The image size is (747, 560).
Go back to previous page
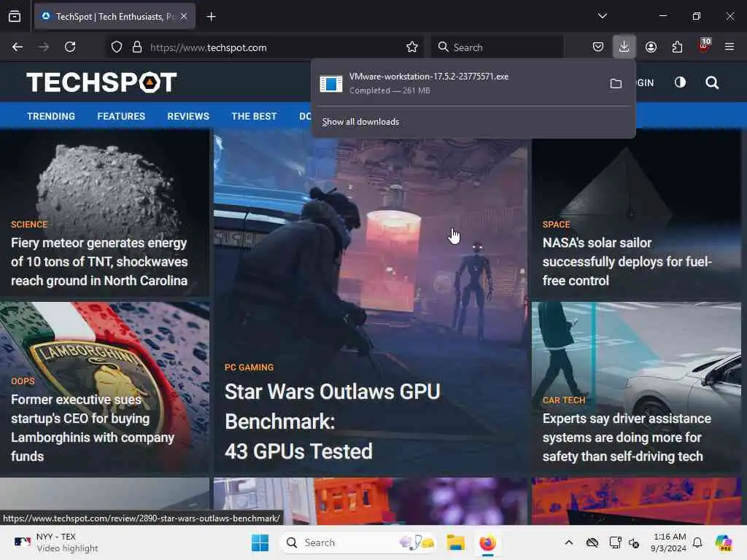(18, 47)
